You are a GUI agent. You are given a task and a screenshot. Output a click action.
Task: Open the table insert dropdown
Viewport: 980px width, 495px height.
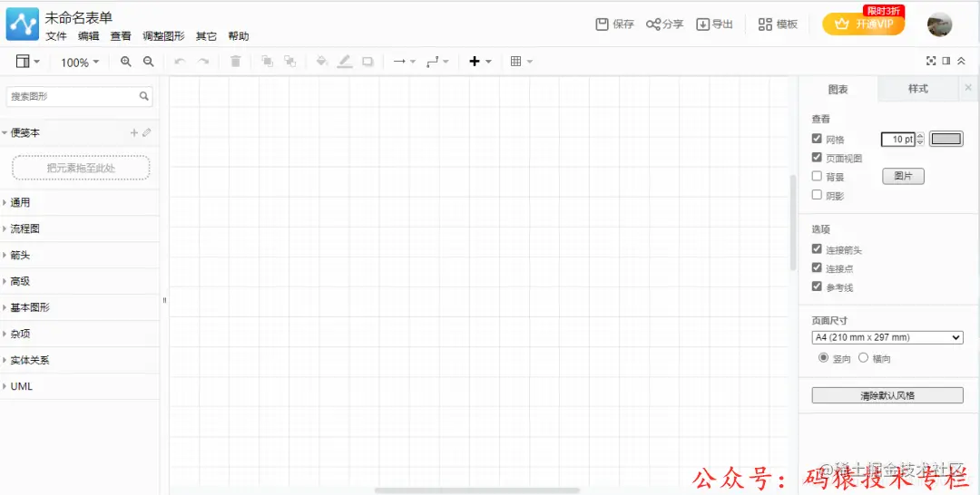[521, 61]
